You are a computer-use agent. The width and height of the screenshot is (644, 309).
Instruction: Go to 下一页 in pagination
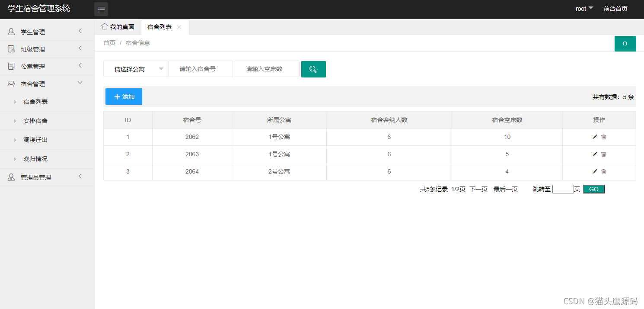478,189
